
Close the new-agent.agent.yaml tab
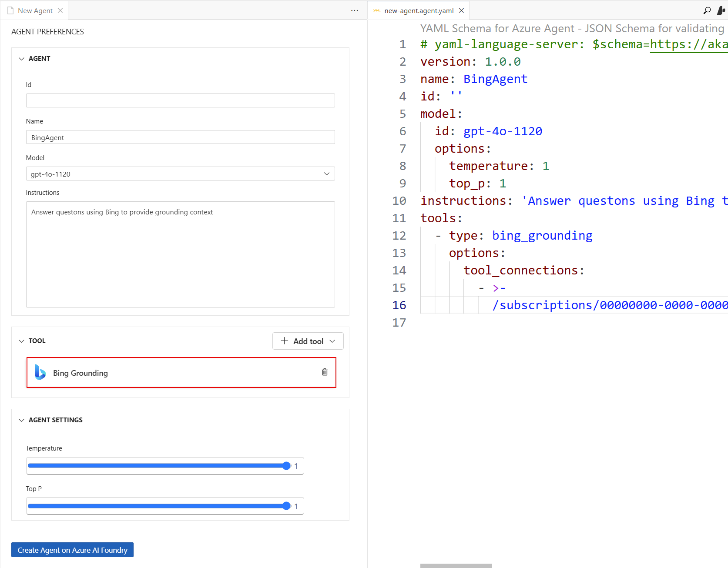click(461, 10)
